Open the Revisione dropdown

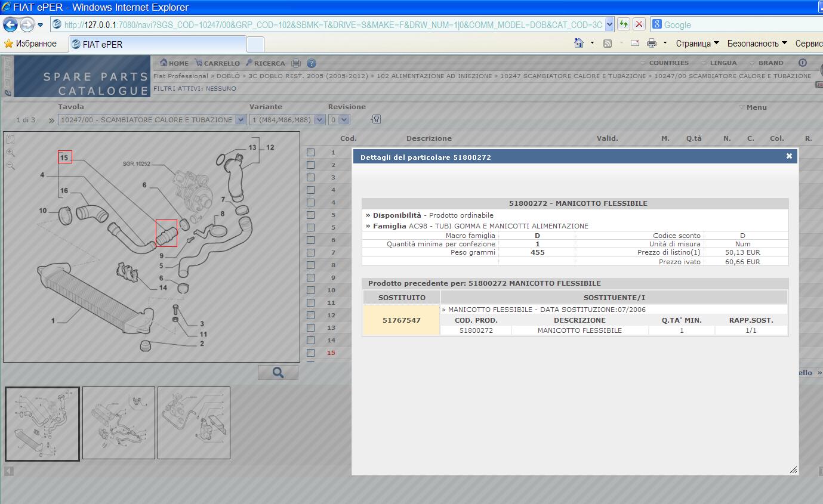point(344,120)
